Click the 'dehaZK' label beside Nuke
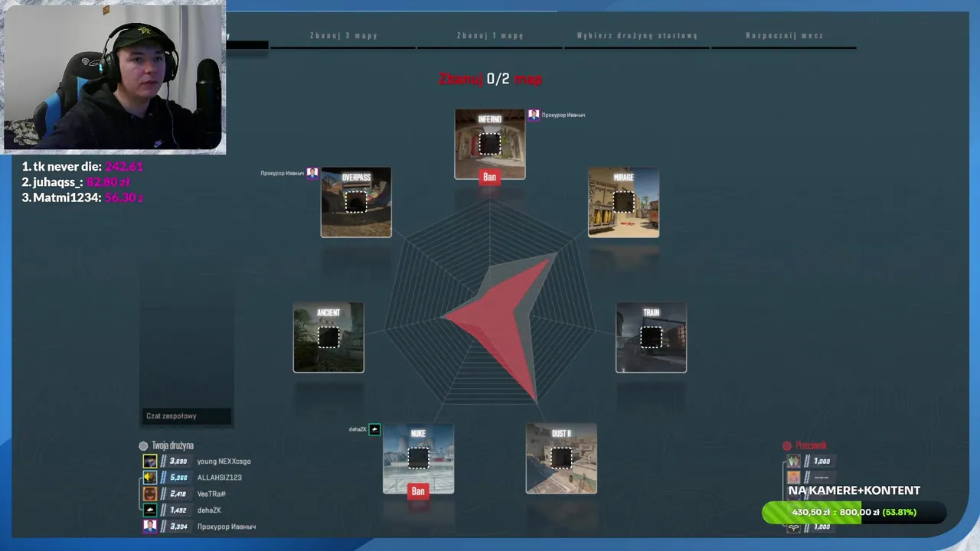 tap(358, 429)
